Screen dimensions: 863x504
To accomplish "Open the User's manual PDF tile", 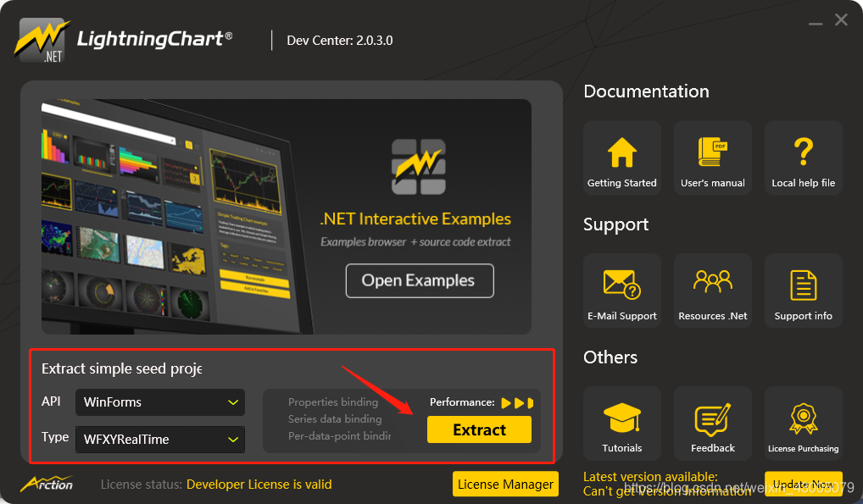I will 713,158.
